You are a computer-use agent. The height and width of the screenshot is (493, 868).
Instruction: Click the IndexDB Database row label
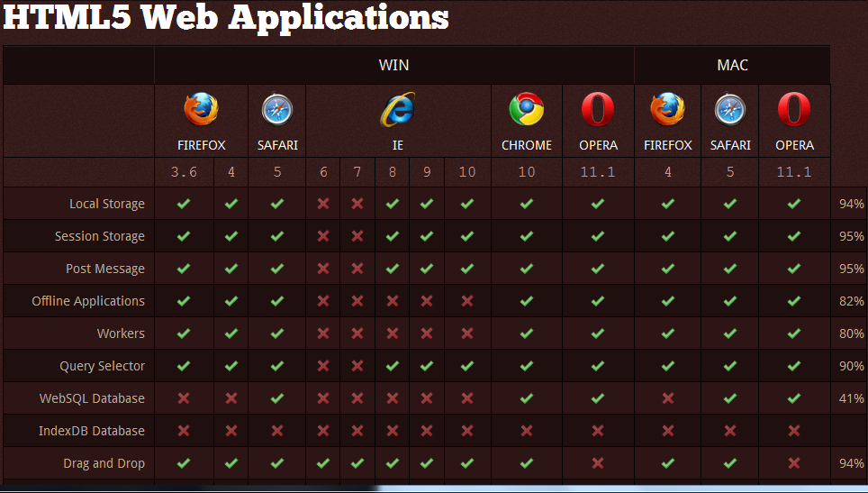tap(91, 431)
